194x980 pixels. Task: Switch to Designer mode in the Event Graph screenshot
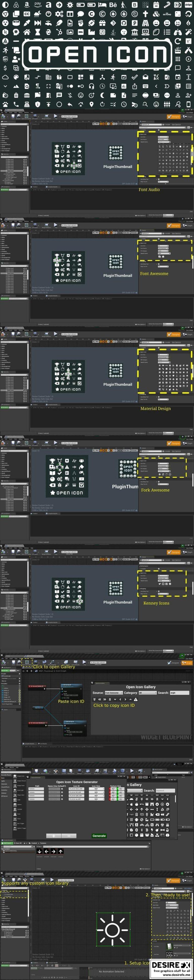tap(174, 663)
